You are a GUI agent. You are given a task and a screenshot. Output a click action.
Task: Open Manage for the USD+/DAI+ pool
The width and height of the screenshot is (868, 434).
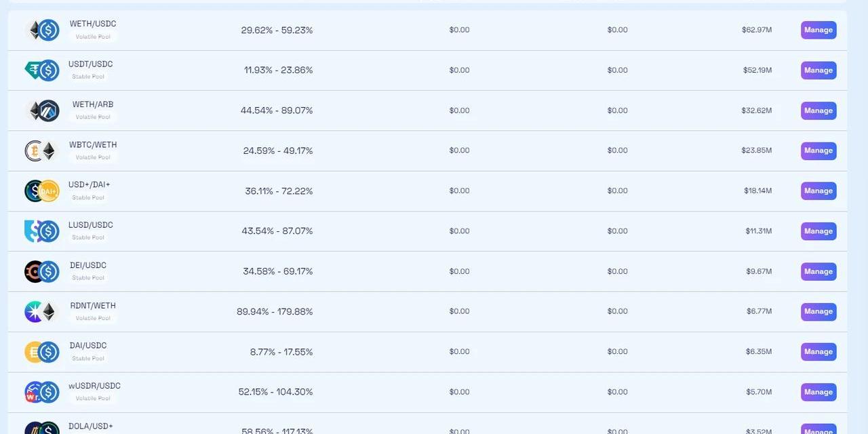pos(818,191)
